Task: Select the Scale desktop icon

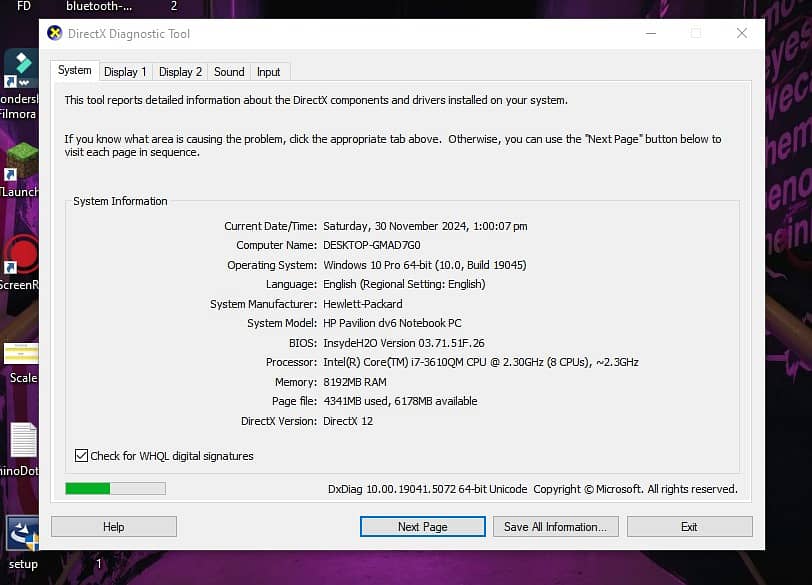Action: pos(22,353)
